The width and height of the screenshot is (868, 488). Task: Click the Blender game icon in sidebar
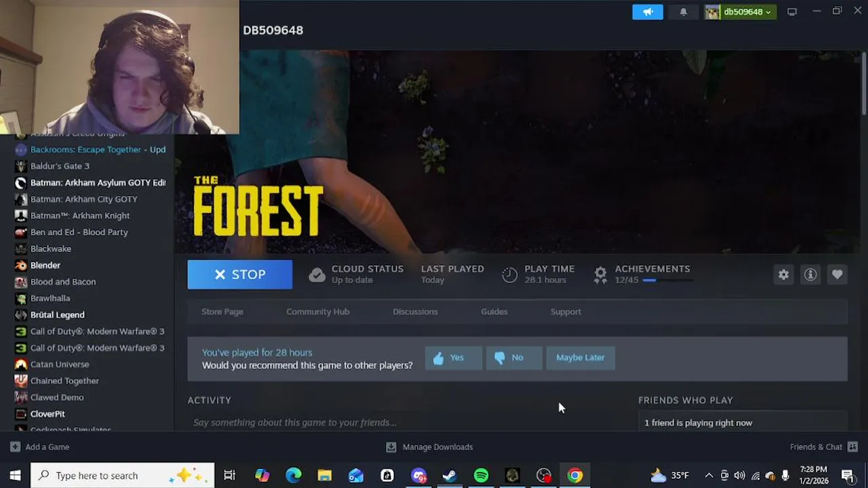(20, 265)
